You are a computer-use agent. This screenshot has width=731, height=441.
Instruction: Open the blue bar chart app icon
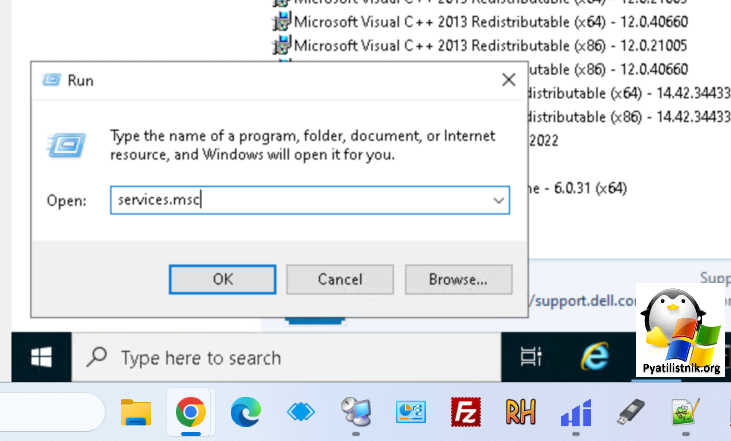click(x=576, y=412)
